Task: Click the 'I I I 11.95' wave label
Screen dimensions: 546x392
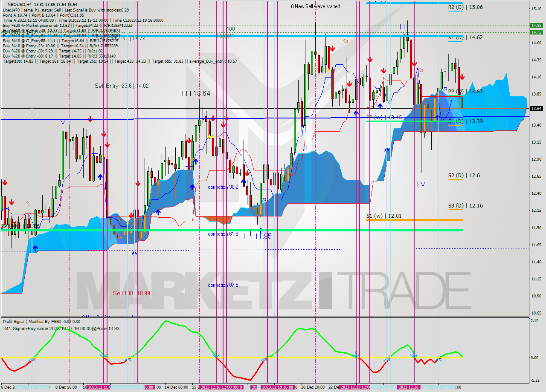Action: [x=258, y=236]
